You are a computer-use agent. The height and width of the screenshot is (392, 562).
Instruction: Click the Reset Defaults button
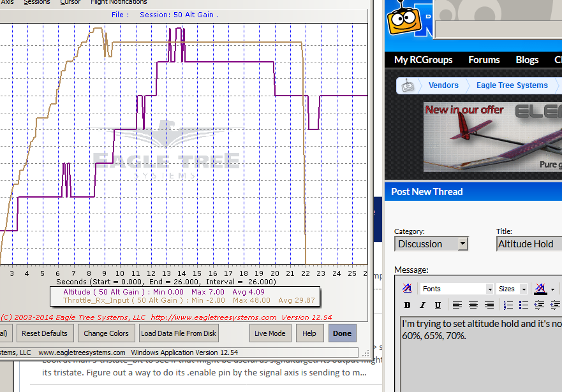click(x=45, y=333)
